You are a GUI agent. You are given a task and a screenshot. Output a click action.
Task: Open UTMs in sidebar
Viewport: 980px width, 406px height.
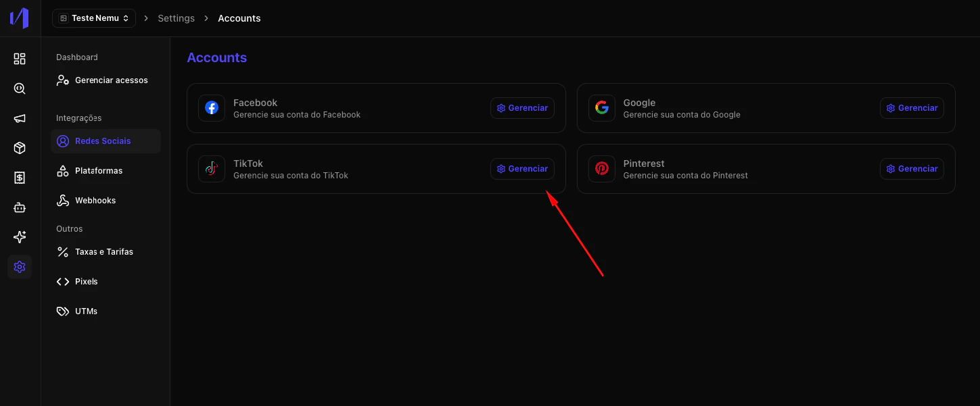pos(106,311)
